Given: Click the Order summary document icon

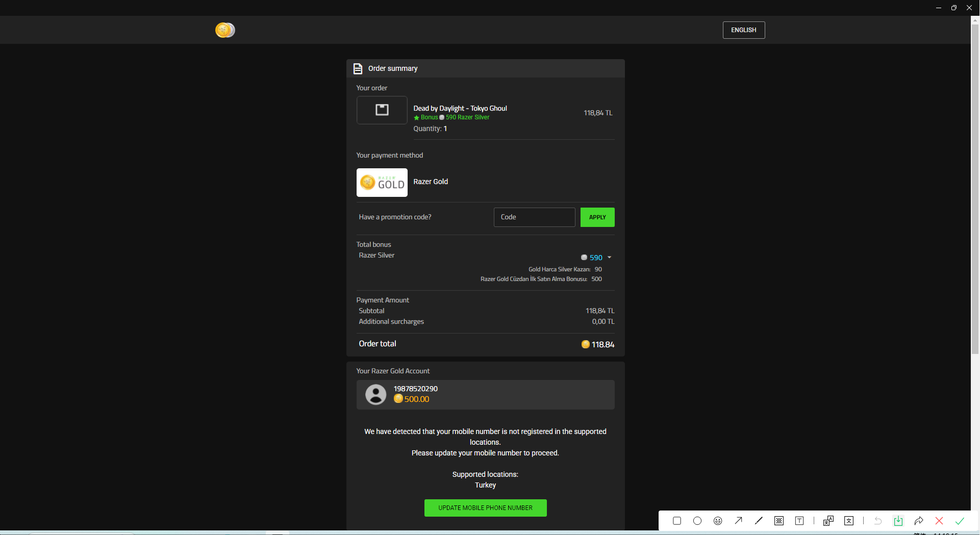Looking at the screenshot, I should point(358,68).
